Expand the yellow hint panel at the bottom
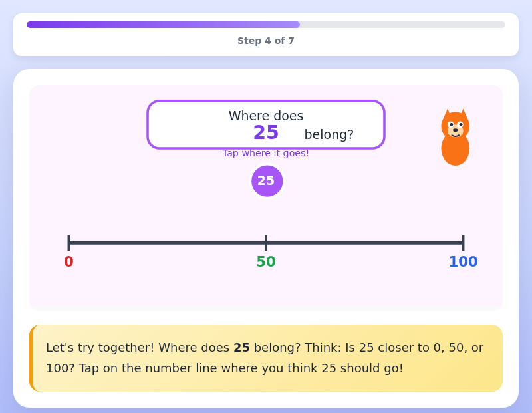The height and width of the screenshot is (413, 532). pyautogui.click(x=266, y=358)
